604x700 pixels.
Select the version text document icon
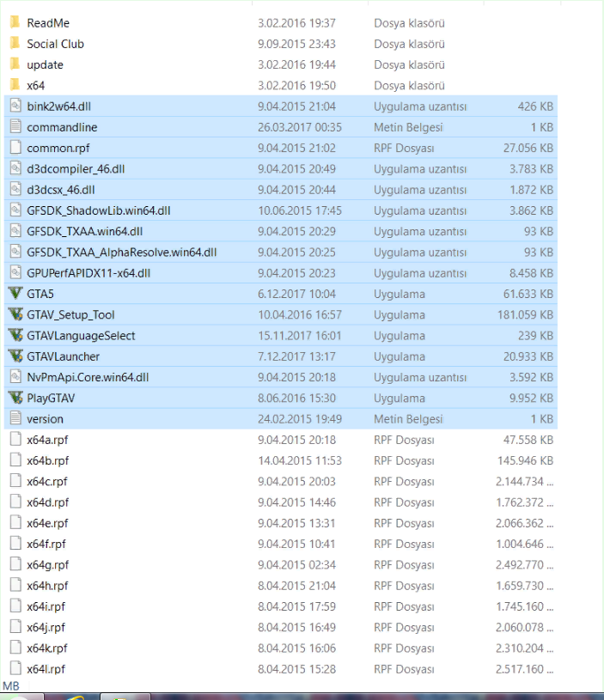point(15,418)
